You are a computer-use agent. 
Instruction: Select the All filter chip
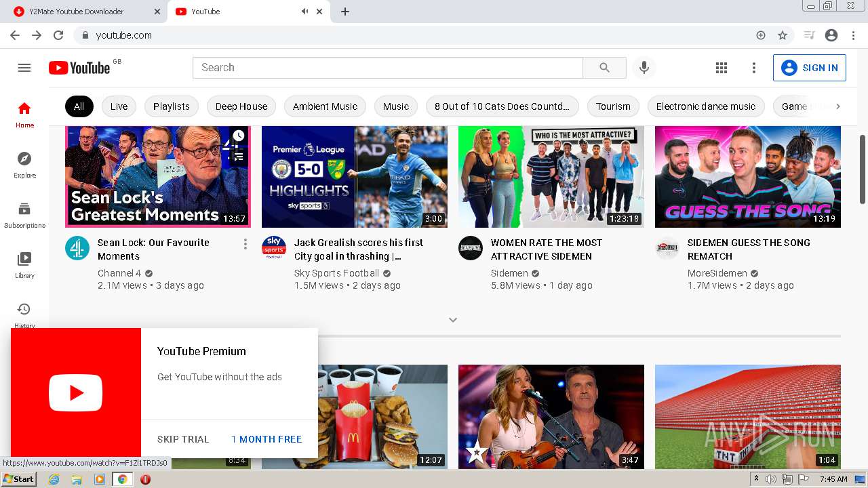79,106
